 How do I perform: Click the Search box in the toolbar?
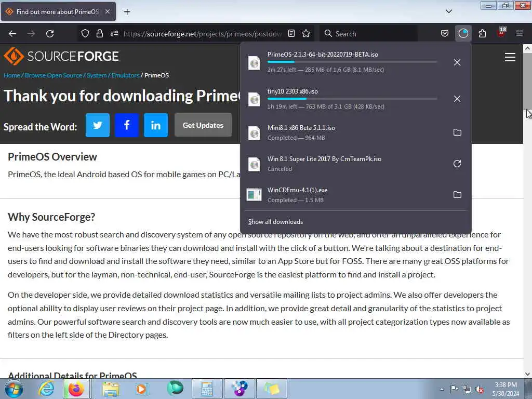pos(368,34)
